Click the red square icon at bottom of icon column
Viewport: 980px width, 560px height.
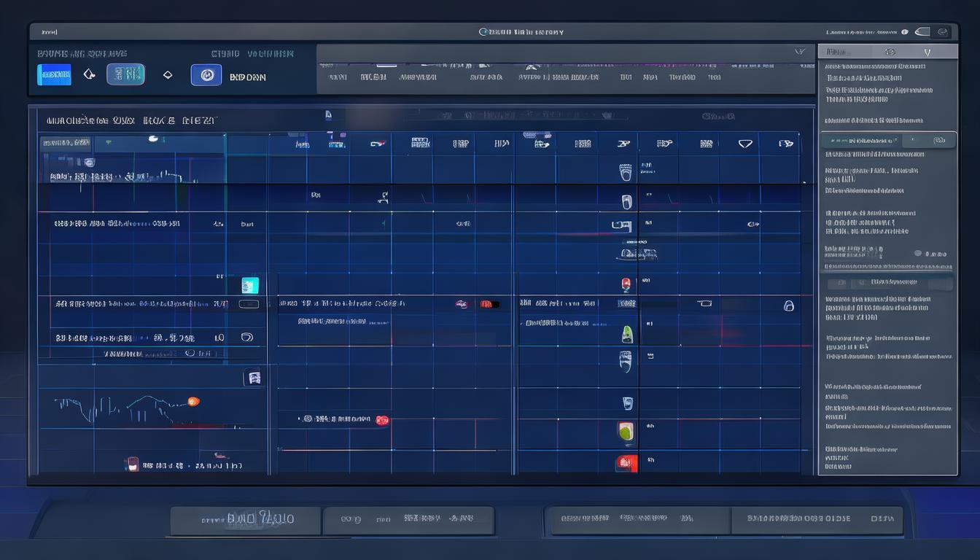pos(626,462)
